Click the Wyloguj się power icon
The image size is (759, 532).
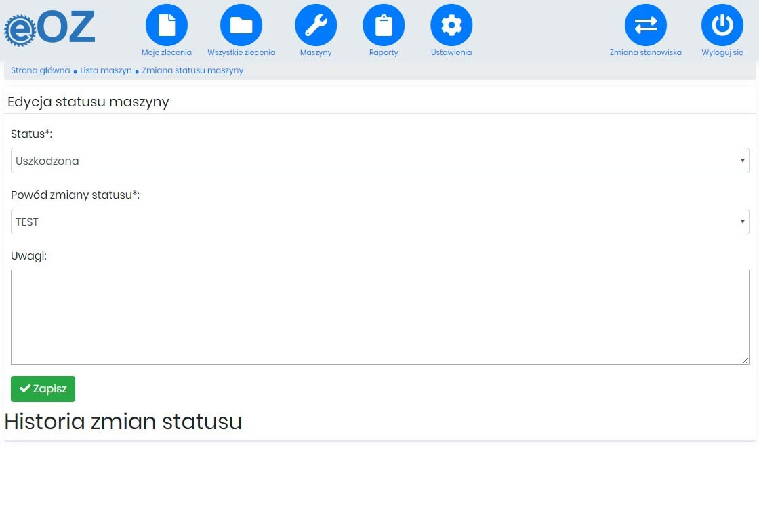tap(722, 25)
